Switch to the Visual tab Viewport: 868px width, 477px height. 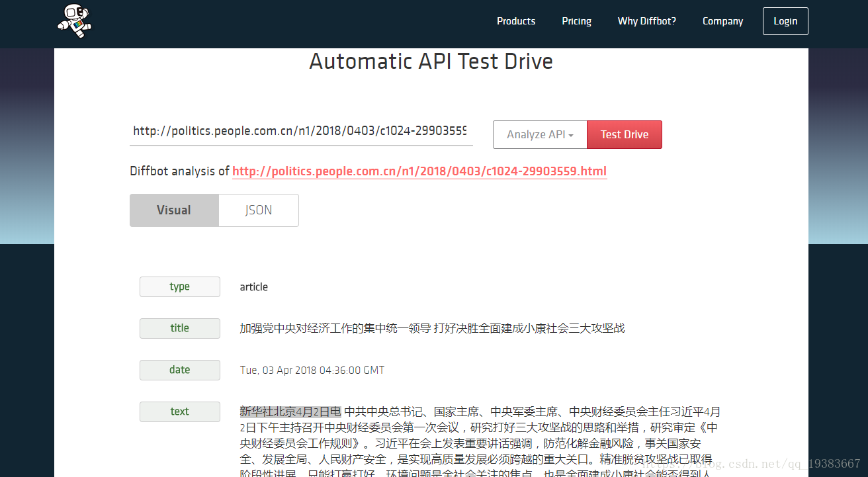point(174,210)
